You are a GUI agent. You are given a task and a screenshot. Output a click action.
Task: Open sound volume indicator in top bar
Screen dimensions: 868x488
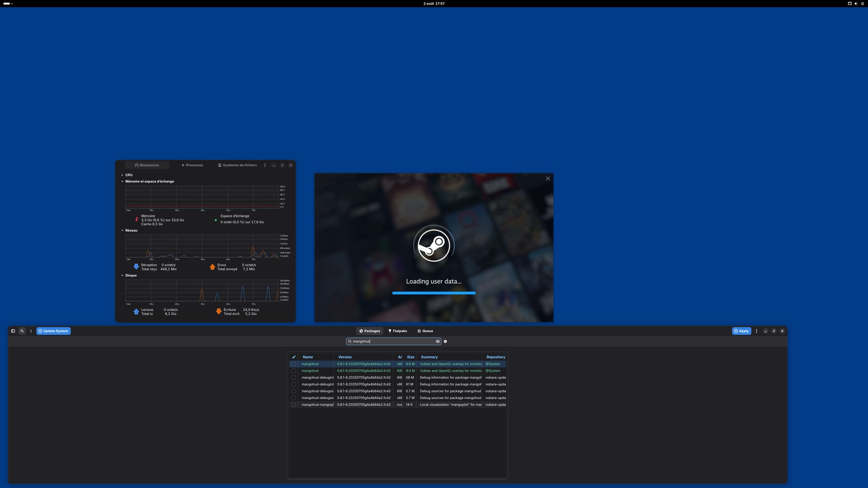tap(856, 3)
